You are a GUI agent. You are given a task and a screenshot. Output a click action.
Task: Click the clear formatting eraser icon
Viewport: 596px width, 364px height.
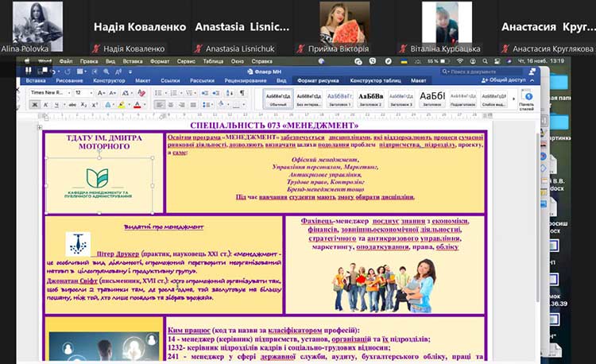point(140,92)
